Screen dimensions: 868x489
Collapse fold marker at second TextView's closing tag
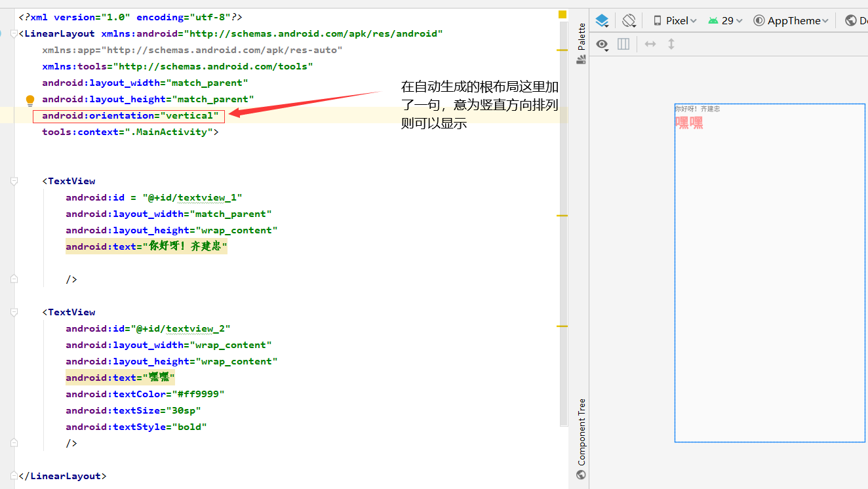pos(14,443)
